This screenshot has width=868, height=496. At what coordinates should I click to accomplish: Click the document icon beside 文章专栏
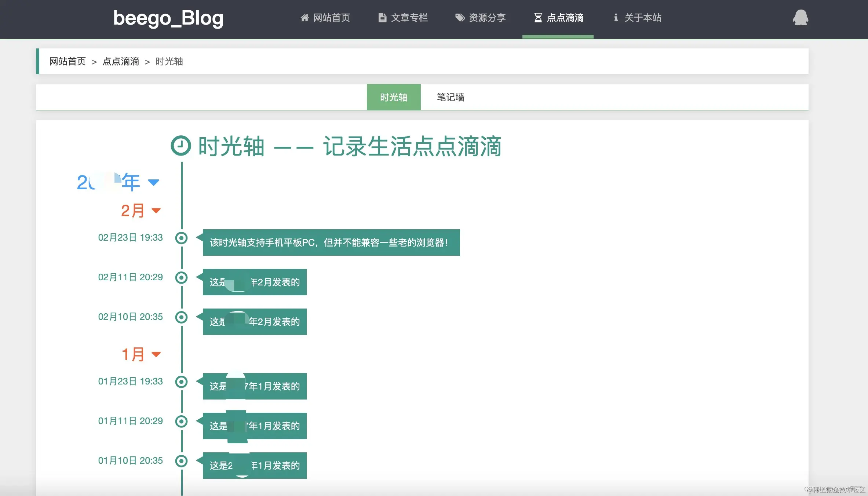point(382,18)
